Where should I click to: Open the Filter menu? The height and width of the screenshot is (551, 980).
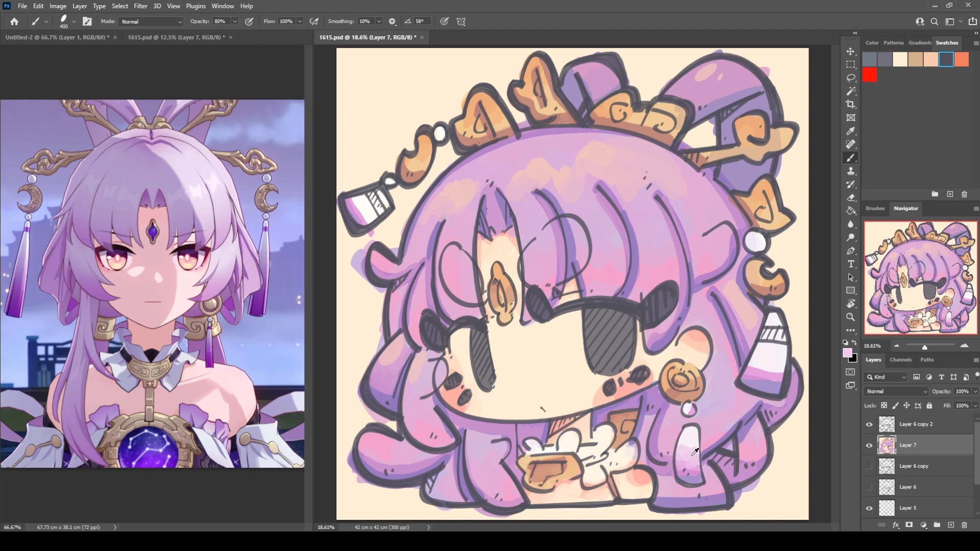point(140,6)
